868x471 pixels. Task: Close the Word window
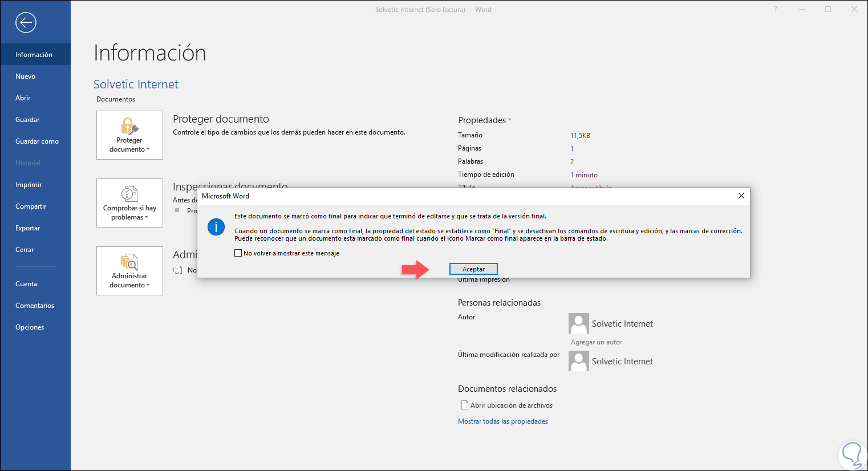point(854,10)
